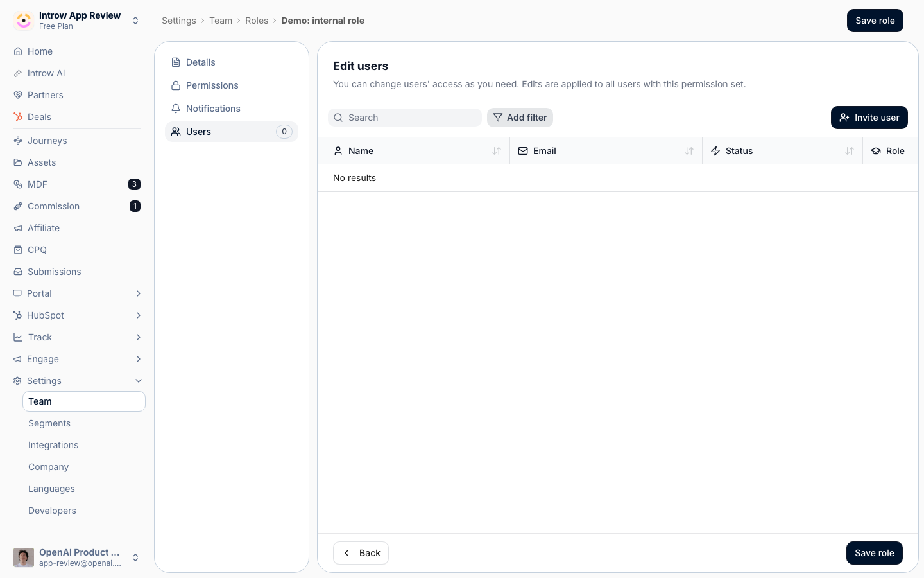Open Roles in the breadcrumb
Screen dimensions: 924x578
[257, 21]
